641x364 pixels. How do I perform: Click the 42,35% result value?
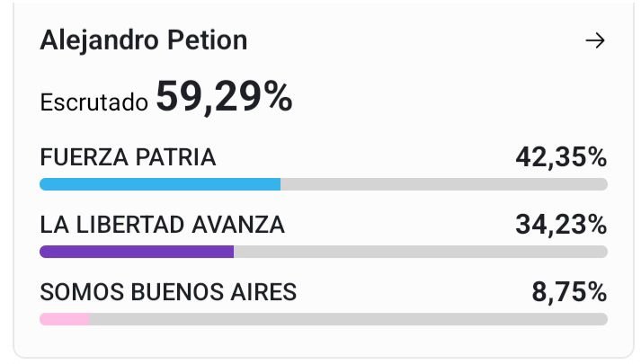point(561,157)
